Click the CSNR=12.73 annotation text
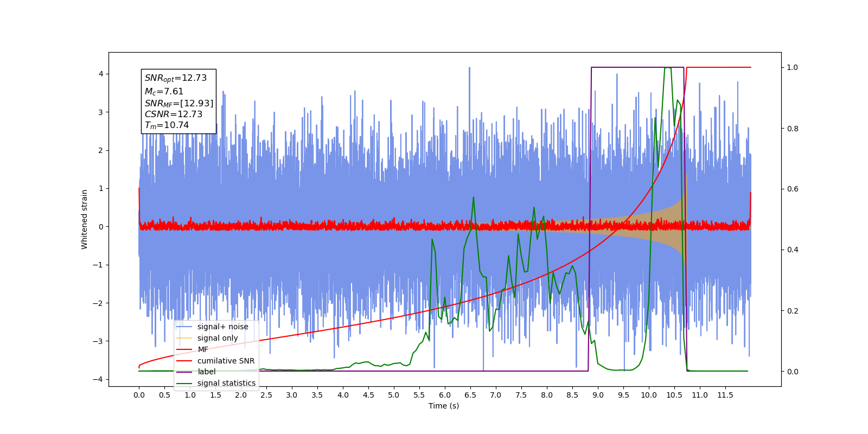Image resolution: width=868 pixels, height=434 pixels. (x=174, y=114)
